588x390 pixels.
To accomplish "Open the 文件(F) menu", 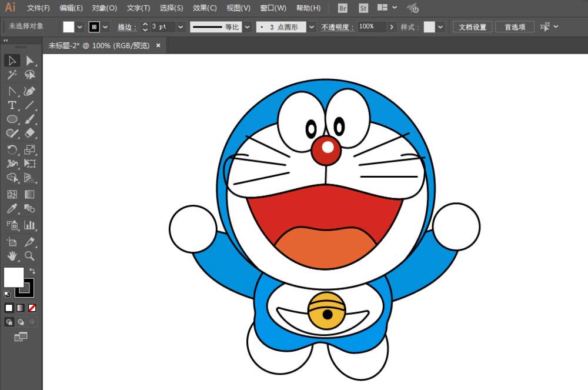I will click(x=38, y=8).
